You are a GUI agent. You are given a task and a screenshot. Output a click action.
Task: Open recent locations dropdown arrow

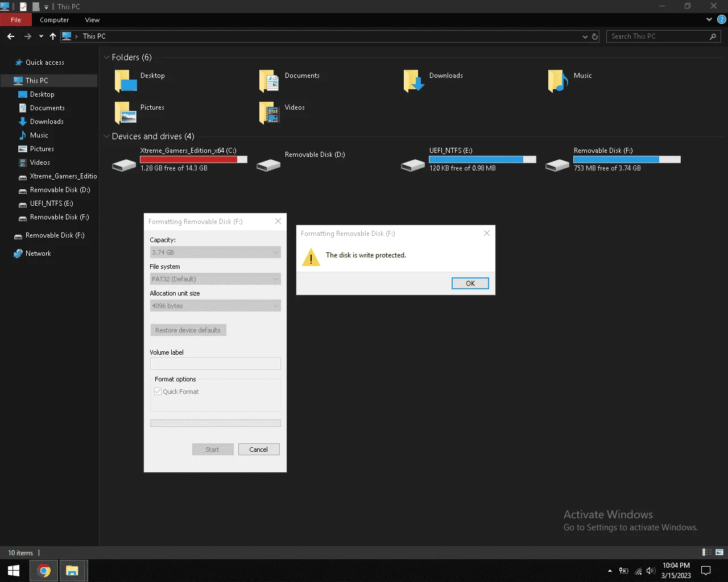tap(41, 36)
